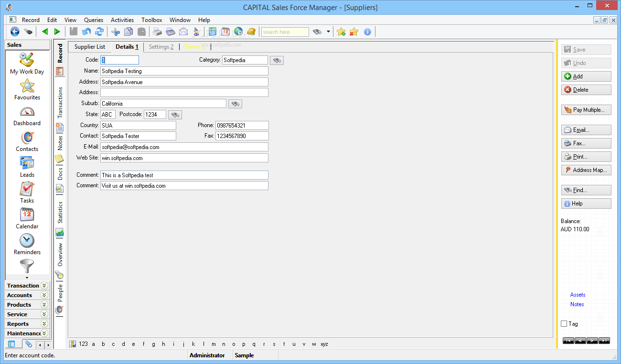
Task: Click the Printer toolbar icon
Action: click(x=157, y=32)
